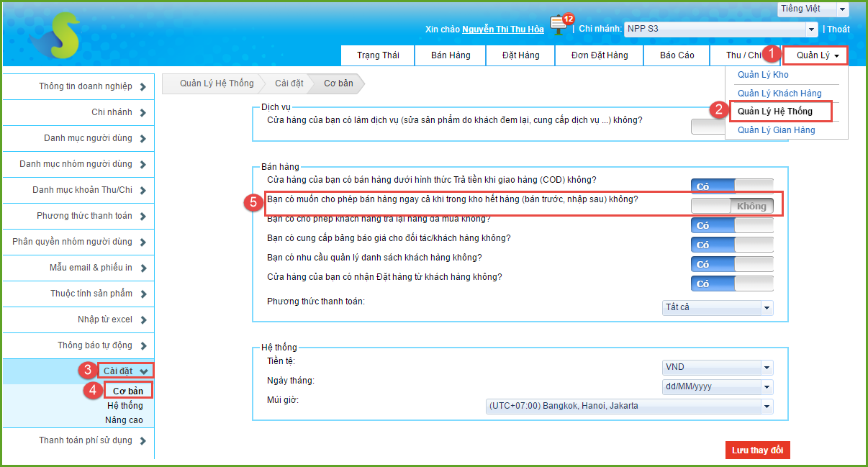This screenshot has height=467, width=868.
Task: Click the arrow icon beside Chi nhánh
Action: click(143, 113)
